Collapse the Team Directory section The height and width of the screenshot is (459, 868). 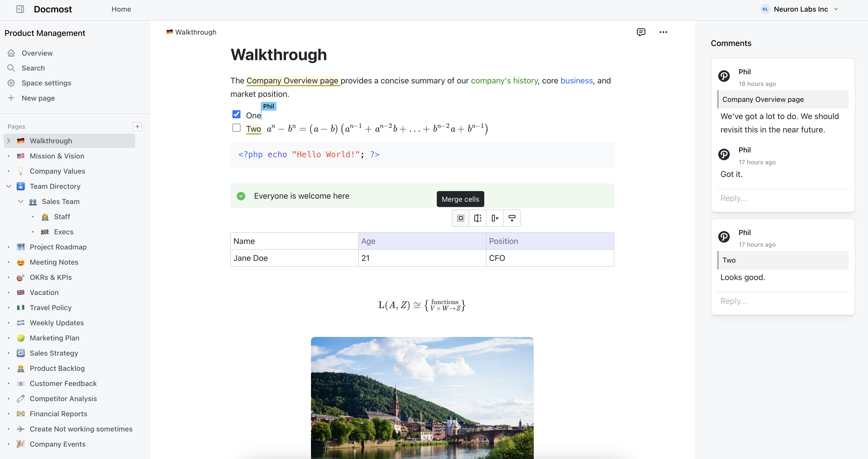pyautogui.click(x=8, y=186)
